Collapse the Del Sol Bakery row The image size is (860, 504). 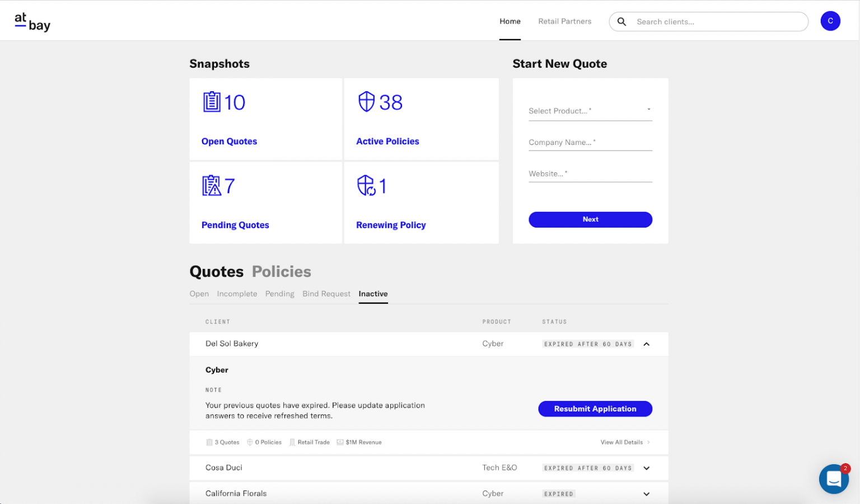click(647, 344)
